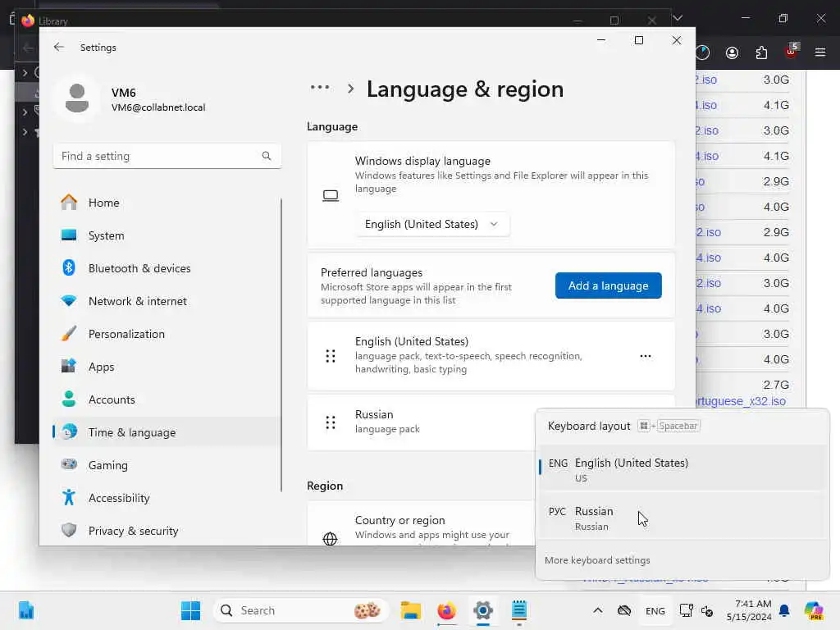Open Personalization settings
The height and width of the screenshot is (630, 840).
pos(167,334)
